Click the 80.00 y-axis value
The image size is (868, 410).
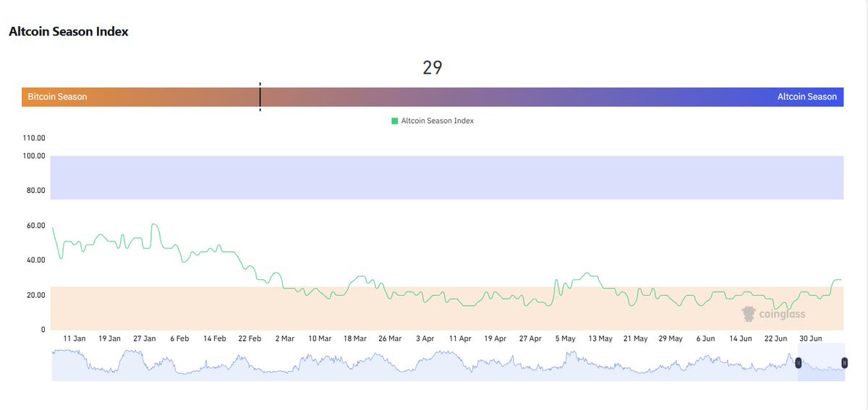coord(37,191)
